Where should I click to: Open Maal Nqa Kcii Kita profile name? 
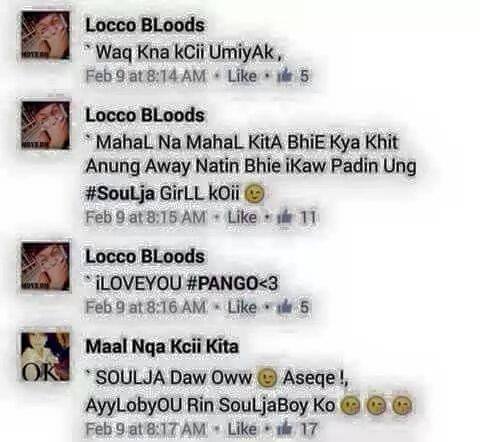pyautogui.click(x=162, y=347)
